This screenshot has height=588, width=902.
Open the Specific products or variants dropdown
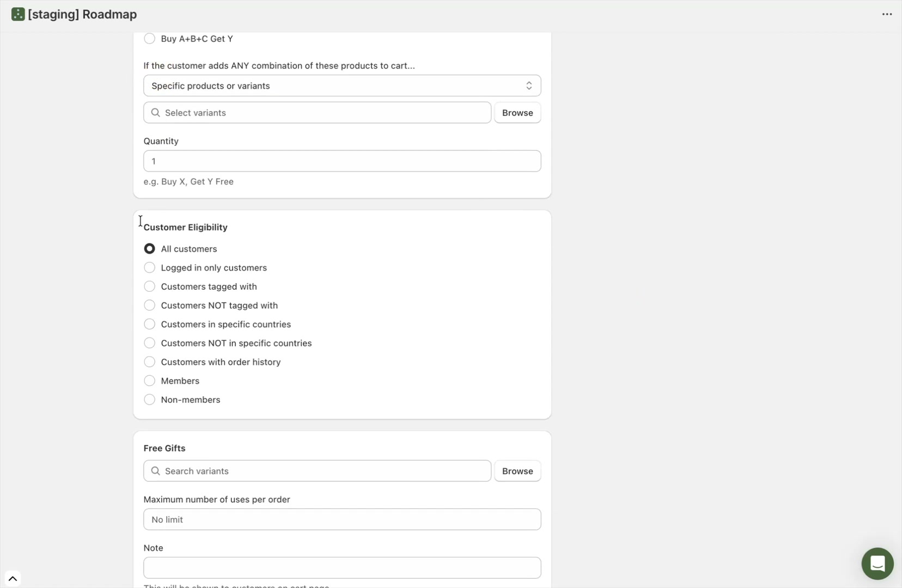point(342,85)
